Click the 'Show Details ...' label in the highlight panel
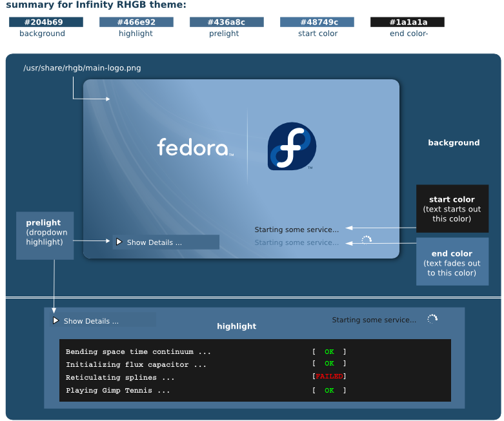Image resolution: width=504 pixels, height=421 pixels. click(x=91, y=321)
